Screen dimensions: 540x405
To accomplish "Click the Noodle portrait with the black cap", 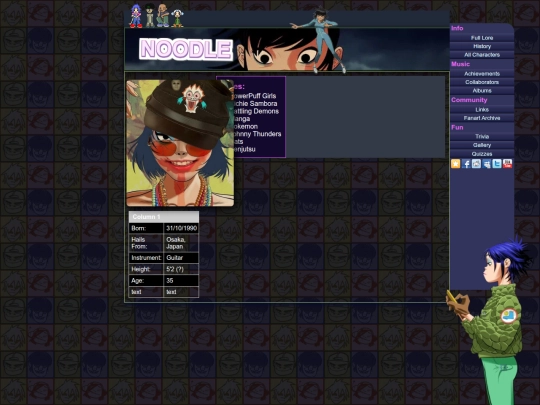I will click(180, 143).
